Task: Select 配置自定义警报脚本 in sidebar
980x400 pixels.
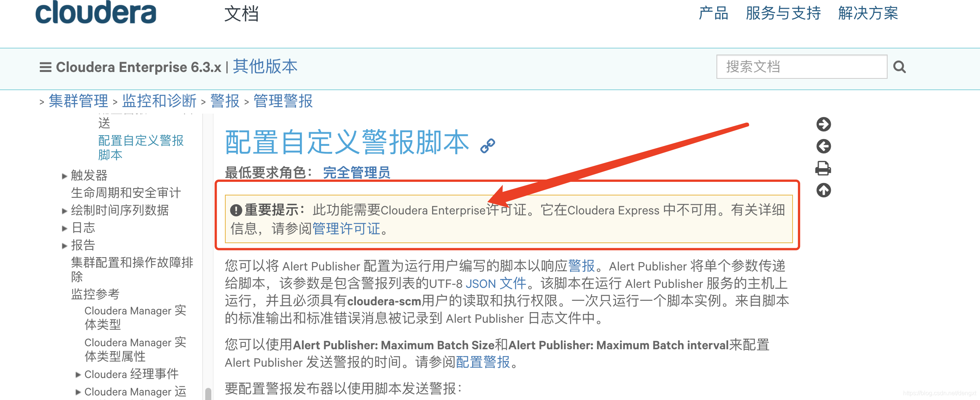Action: [x=141, y=148]
